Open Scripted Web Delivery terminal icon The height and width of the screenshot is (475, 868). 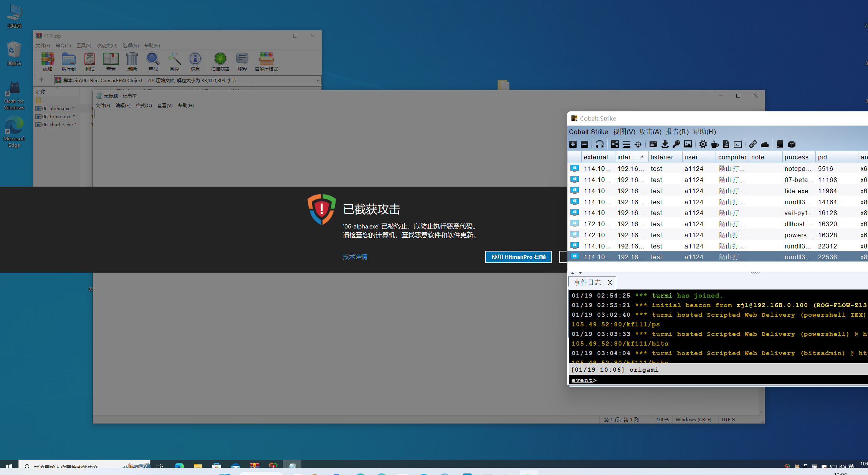coord(738,144)
